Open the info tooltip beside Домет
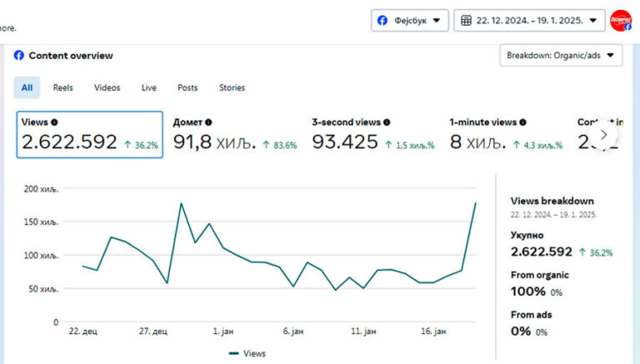Image resolution: width=640 pixels, height=364 pixels. (x=208, y=122)
